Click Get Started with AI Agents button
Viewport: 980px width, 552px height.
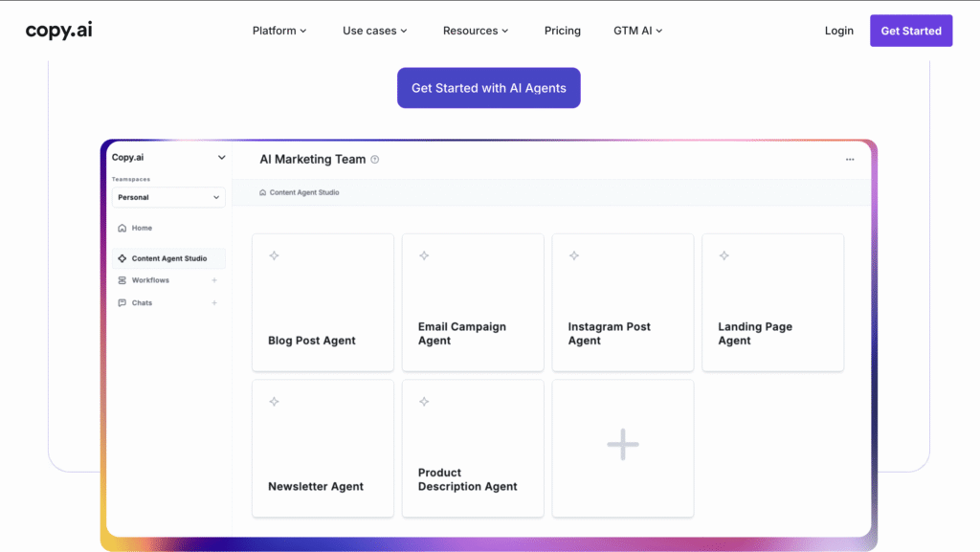pyautogui.click(x=488, y=88)
